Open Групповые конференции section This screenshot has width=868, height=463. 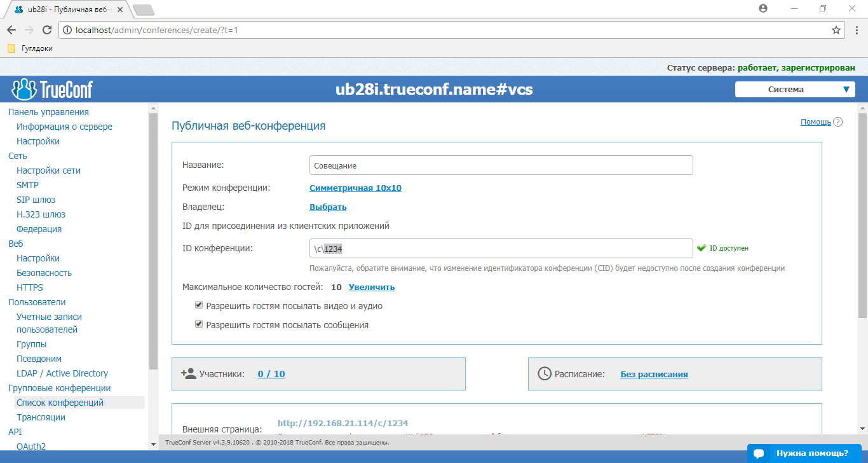60,388
